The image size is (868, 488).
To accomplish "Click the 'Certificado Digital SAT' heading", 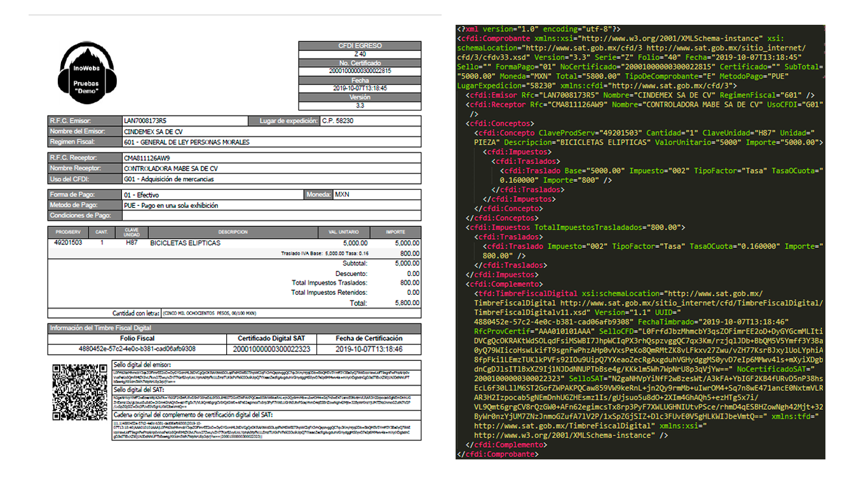I will [271, 338].
